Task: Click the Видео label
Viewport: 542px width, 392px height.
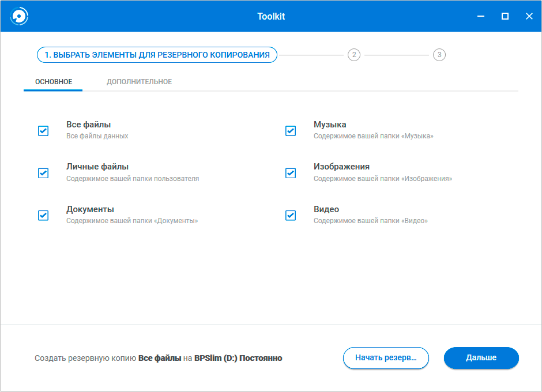Action: [x=326, y=209]
